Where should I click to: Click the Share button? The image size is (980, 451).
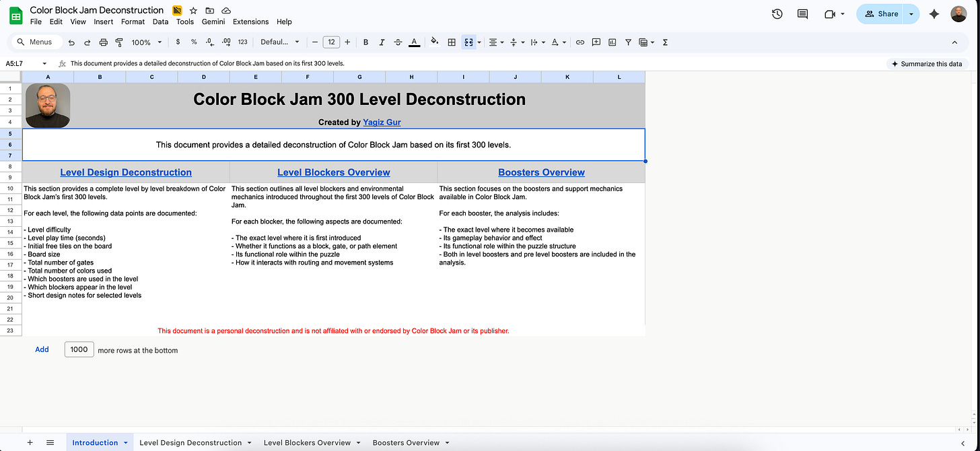881,13
